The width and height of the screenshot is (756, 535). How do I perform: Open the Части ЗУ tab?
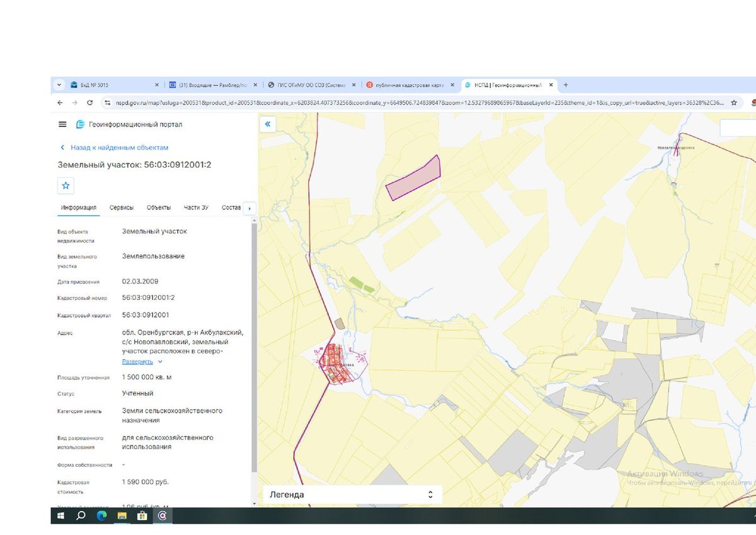tap(196, 207)
